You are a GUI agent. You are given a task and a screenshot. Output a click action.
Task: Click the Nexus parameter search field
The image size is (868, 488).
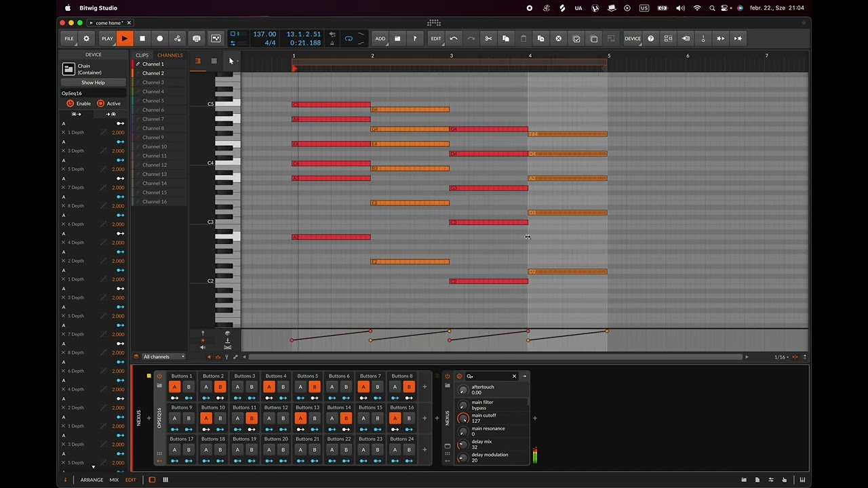pyautogui.click(x=491, y=376)
